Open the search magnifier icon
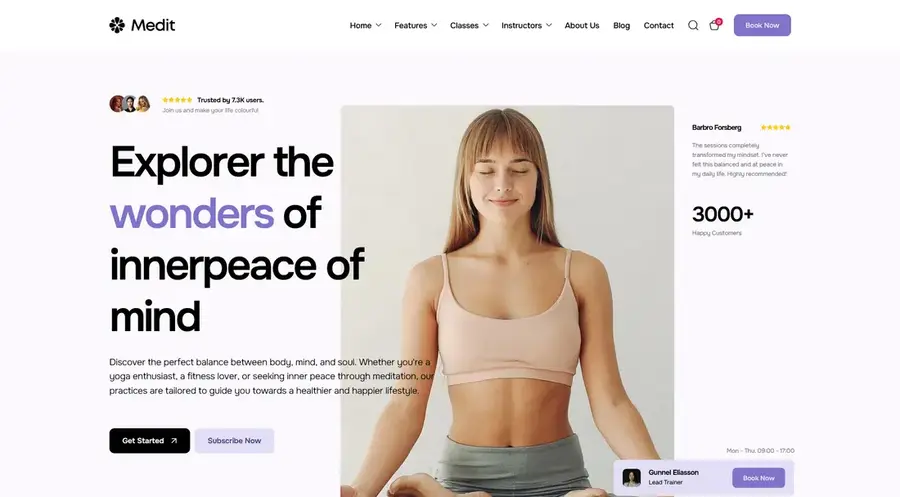Image resolution: width=900 pixels, height=497 pixels. (693, 25)
